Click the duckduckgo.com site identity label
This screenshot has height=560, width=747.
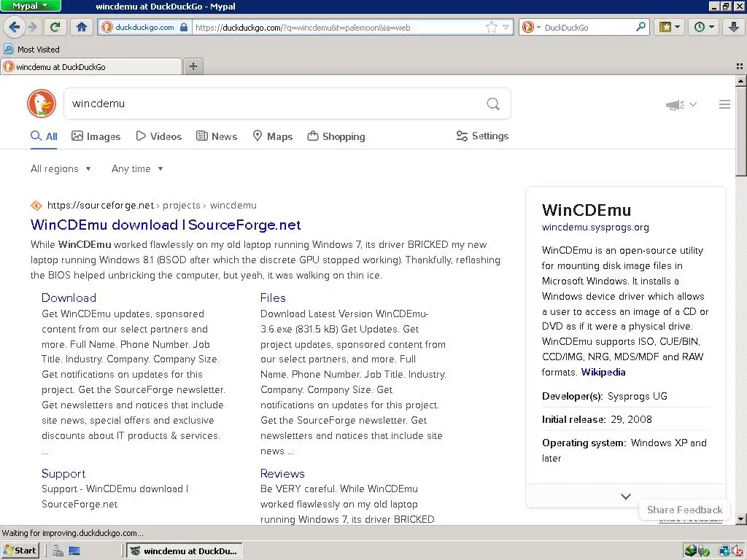coord(144,27)
